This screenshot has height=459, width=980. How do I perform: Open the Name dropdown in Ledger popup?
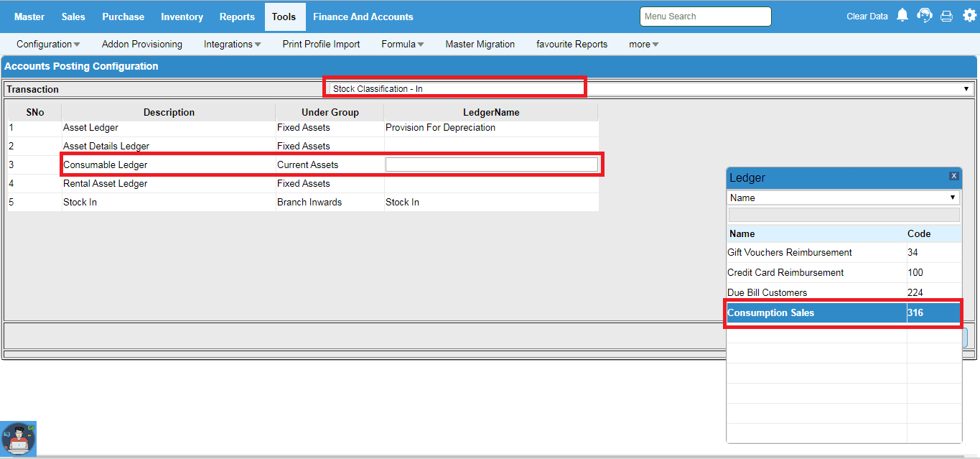(x=844, y=198)
